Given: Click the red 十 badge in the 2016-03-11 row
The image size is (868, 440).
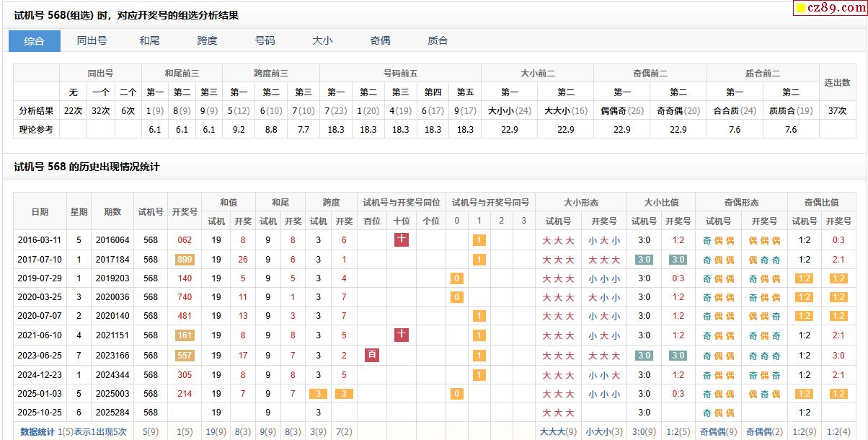Looking at the screenshot, I should click(x=402, y=240).
